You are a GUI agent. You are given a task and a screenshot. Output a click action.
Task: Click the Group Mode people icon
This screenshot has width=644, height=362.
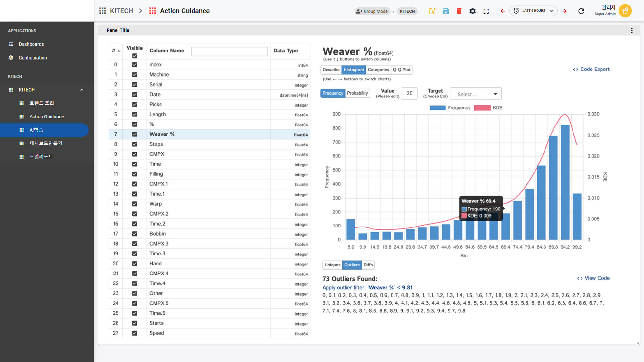pyautogui.click(x=359, y=11)
